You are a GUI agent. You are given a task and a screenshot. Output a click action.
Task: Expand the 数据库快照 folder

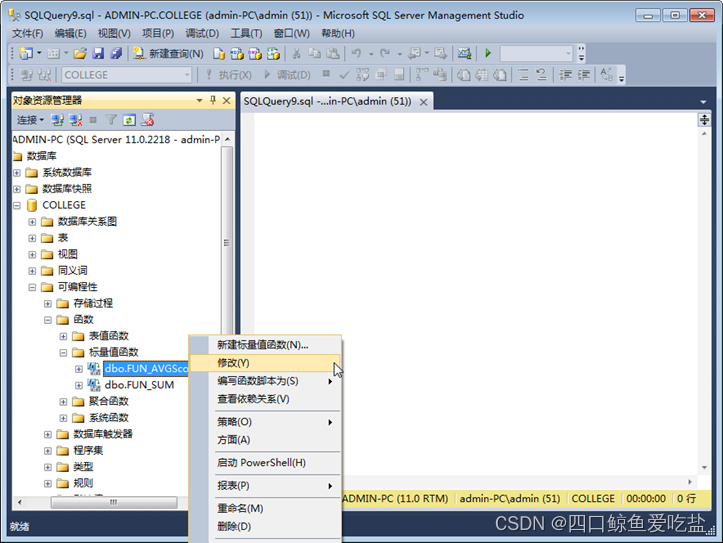(17, 189)
